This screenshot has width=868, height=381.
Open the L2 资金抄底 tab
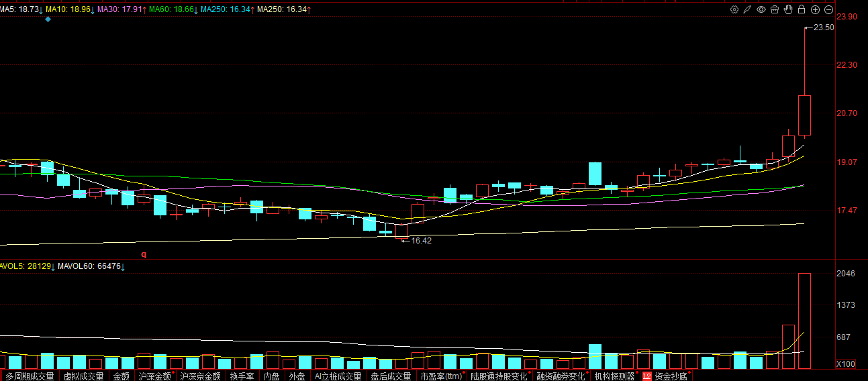(666, 376)
